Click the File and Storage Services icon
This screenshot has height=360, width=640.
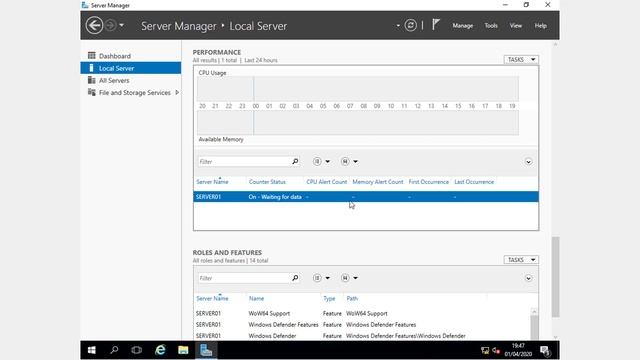[x=91, y=92]
